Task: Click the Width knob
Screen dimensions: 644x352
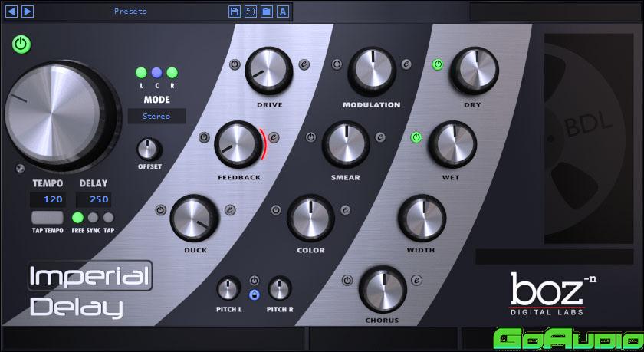Action: (422, 218)
